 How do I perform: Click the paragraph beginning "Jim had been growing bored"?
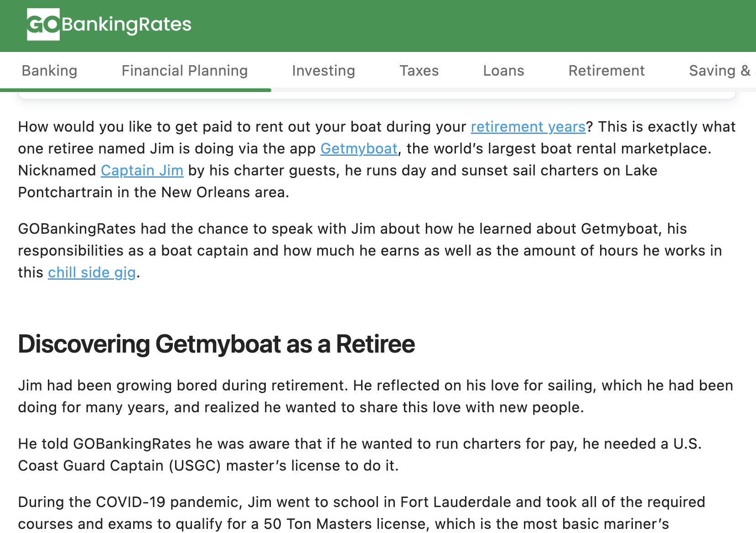(375, 396)
